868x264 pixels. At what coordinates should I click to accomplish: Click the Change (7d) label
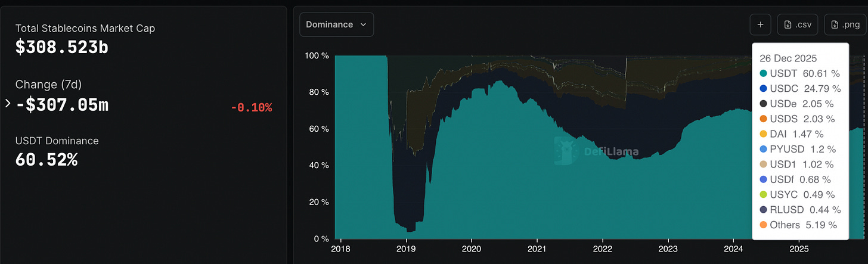click(x=48, y=85)
